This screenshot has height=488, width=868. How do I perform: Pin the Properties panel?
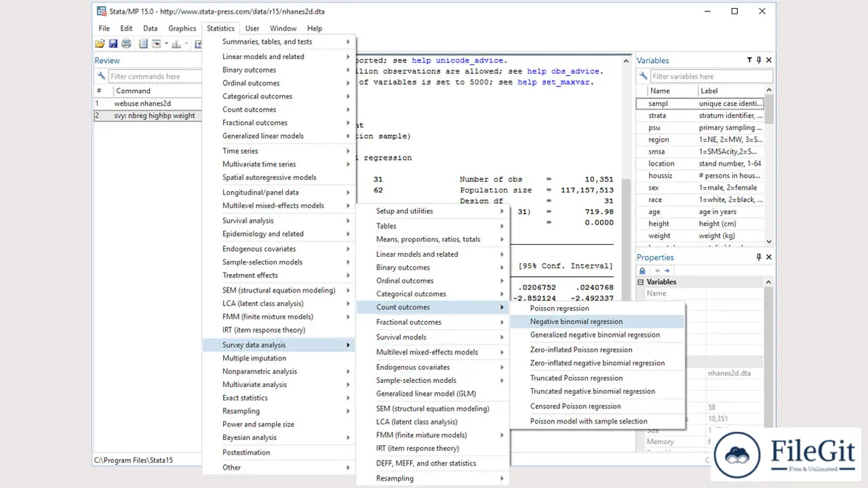[759, 258]
